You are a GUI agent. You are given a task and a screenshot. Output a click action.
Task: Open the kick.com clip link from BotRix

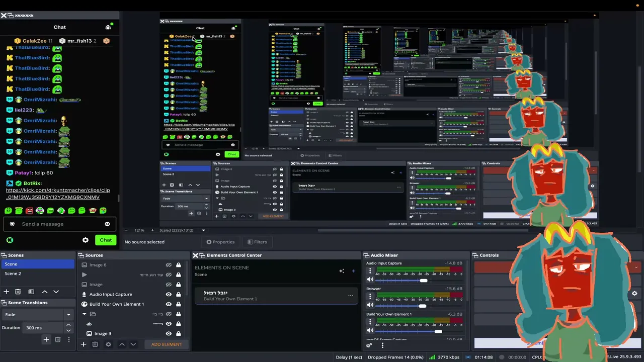[x=58, y=194]
